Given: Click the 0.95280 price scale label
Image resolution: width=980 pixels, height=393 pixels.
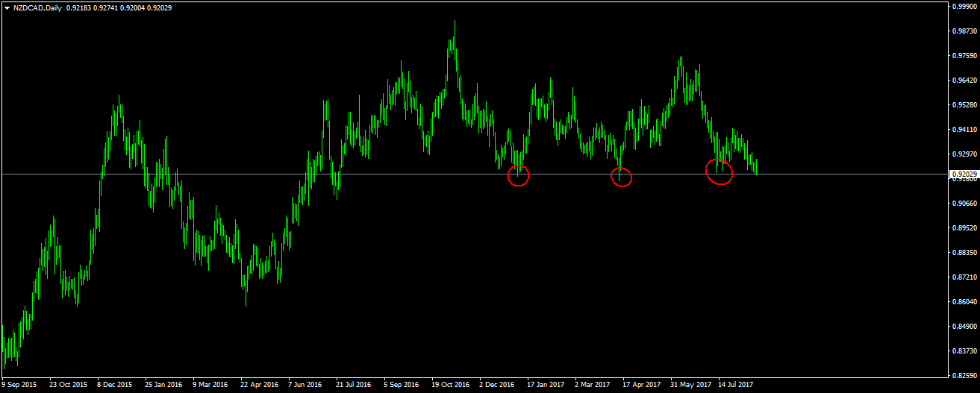Looking at the screenshot, I should click(964, 104).
